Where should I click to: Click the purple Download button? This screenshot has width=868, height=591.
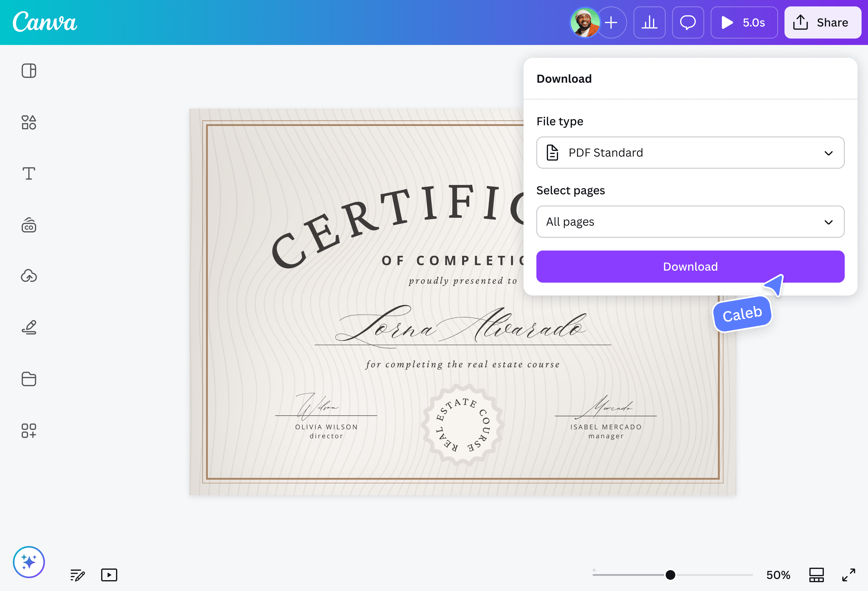(690, 266)
